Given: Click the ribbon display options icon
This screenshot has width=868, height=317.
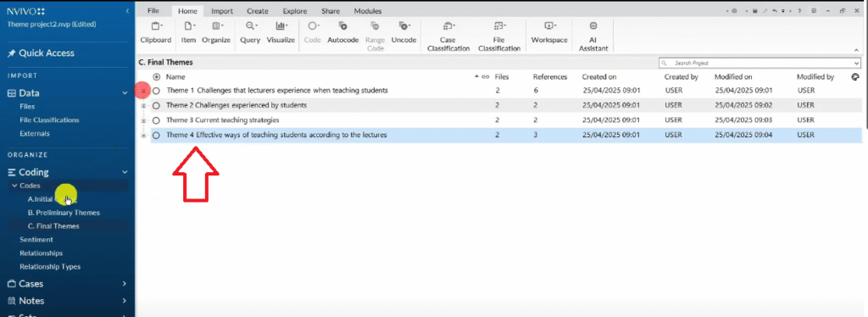Looking at the screenshot, I should (815, 11).
